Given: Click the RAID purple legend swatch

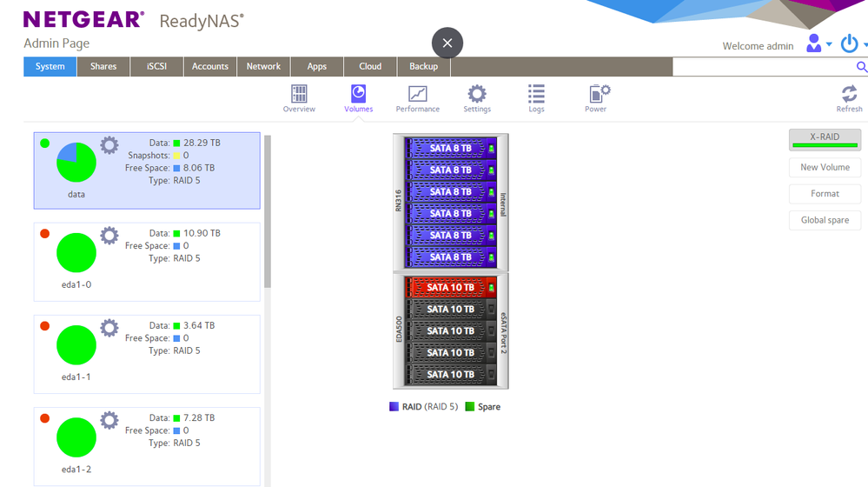Looking at the screenshot, I should (394, 407).
